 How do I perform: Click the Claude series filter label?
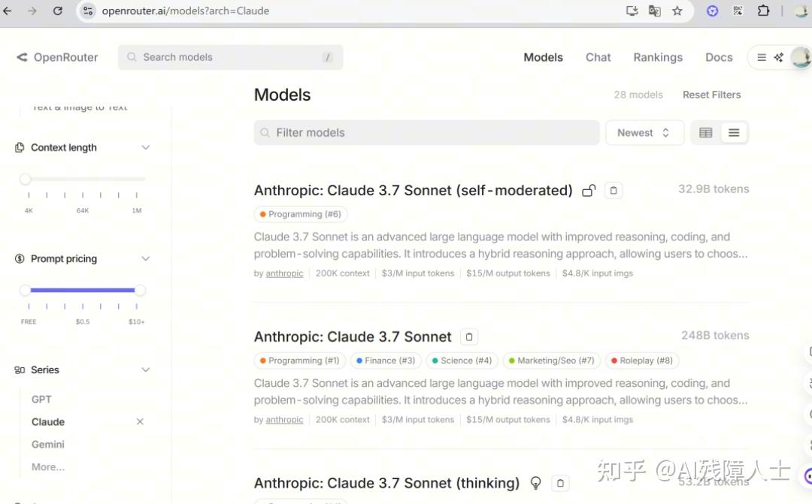click(48, 421)
